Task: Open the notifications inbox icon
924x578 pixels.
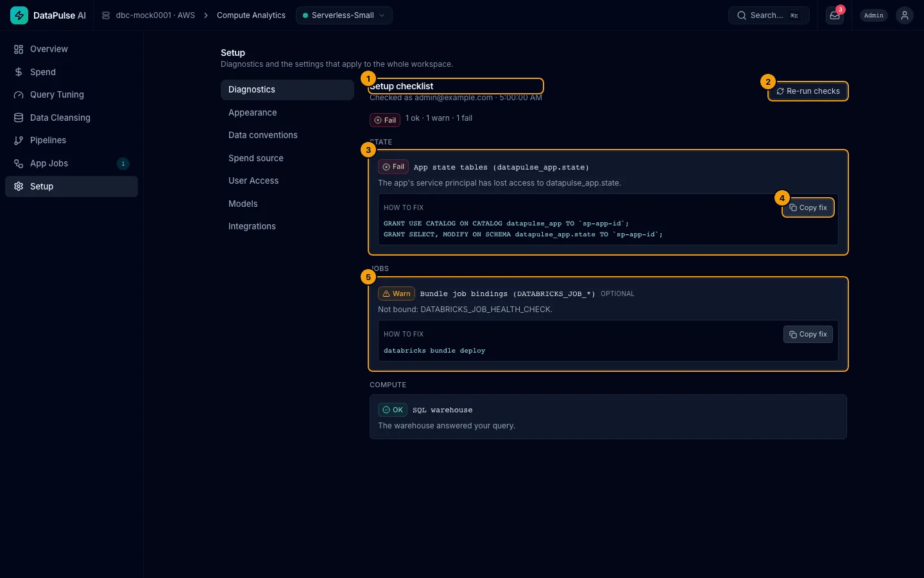Action: 835,15
